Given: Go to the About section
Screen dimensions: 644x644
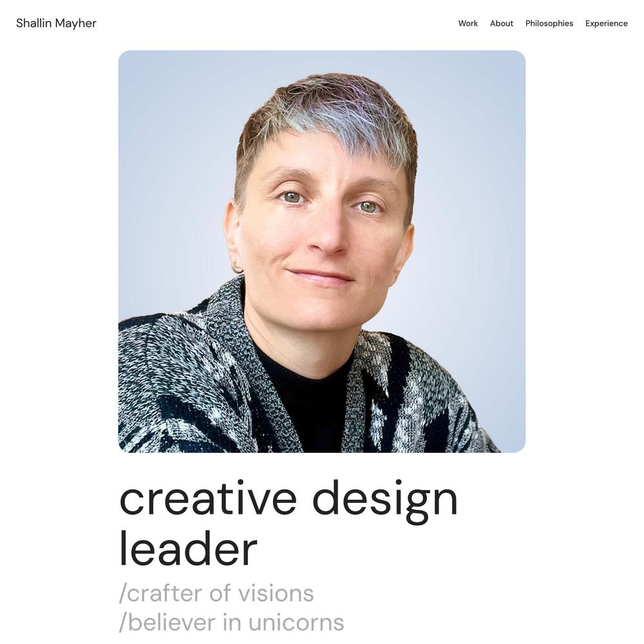Looking at the screenshot, I should [x=502, y=23].
